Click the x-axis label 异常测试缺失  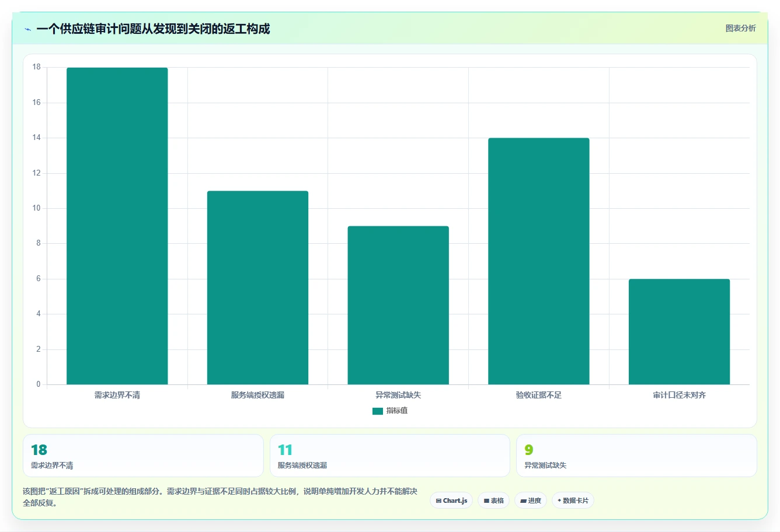[x=398, y=395]
